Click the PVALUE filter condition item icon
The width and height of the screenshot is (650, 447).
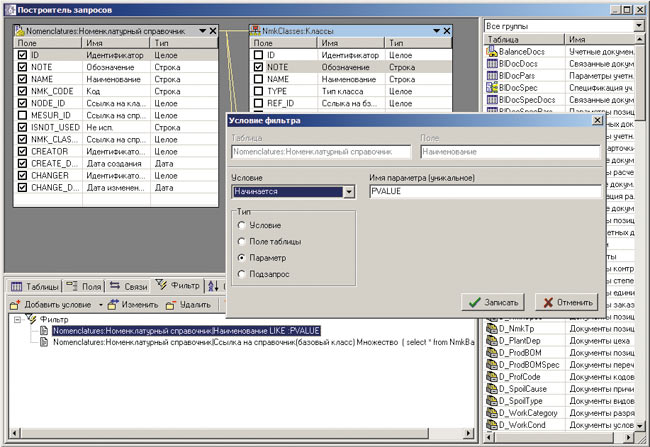pos(45,329)
